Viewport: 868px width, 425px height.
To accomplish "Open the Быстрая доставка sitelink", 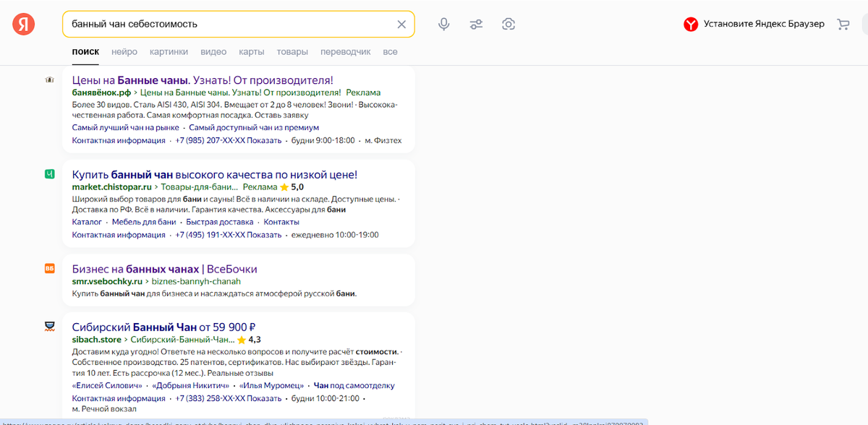I will (220, 222).
